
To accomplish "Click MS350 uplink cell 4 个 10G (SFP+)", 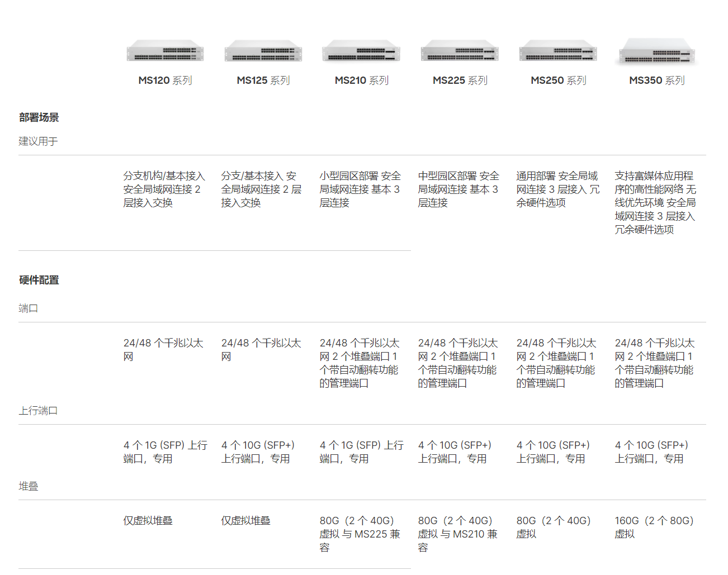I will [x=651, y=452].
